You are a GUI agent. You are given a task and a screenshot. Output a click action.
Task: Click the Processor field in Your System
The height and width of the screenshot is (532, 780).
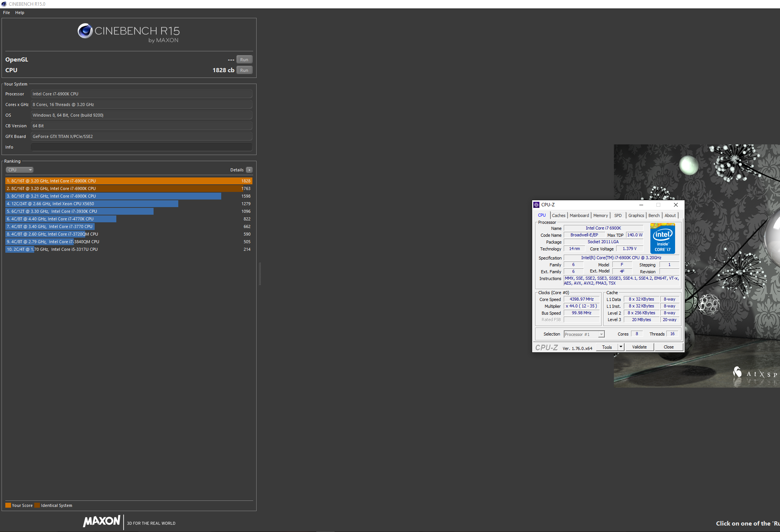pyautogui.click(x=141, y=94)
